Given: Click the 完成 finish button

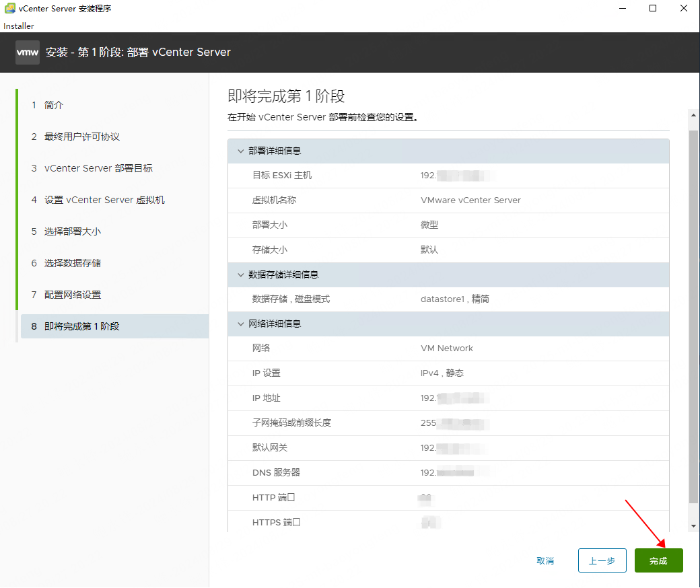Looking at the screenshot, I should point(658,560).
